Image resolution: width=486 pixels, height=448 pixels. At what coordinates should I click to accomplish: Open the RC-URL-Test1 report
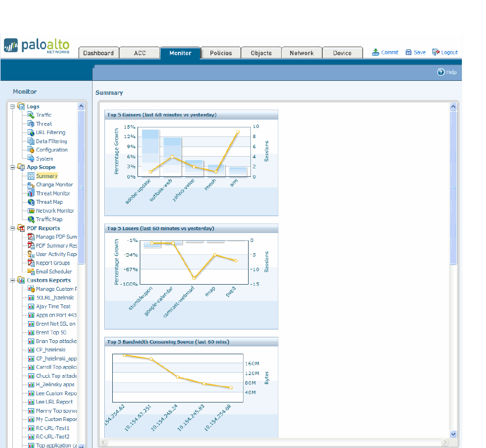pos(53,428)
